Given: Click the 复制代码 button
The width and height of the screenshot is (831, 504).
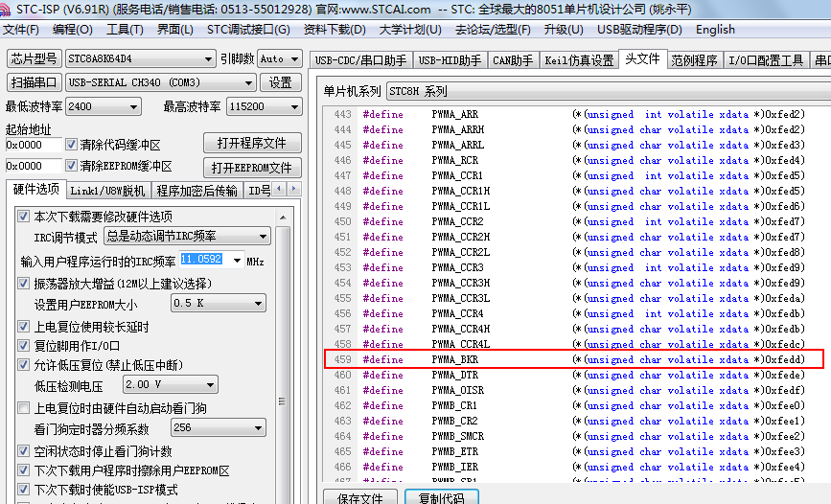Looking at the screenshot, I should [x=434, y=497].
